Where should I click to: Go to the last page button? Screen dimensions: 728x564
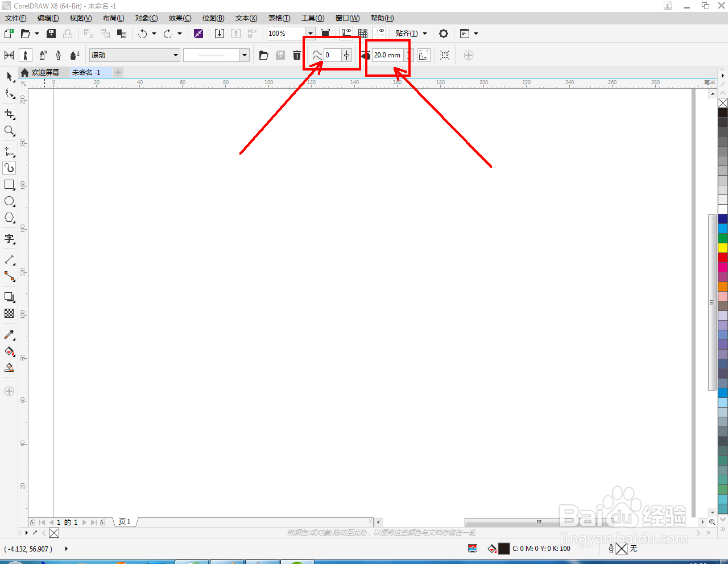coord(94,522)
